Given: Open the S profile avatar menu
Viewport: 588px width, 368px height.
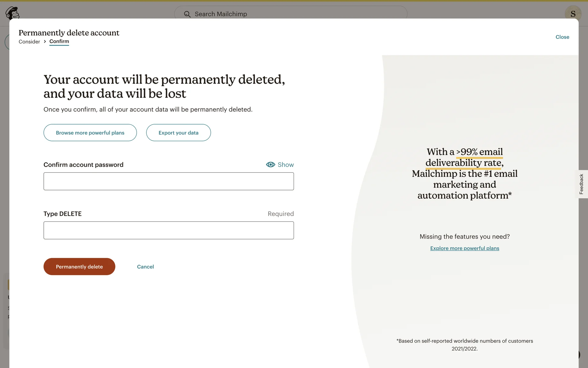Looking at the screenshot, I should click(x=573, y=13).
